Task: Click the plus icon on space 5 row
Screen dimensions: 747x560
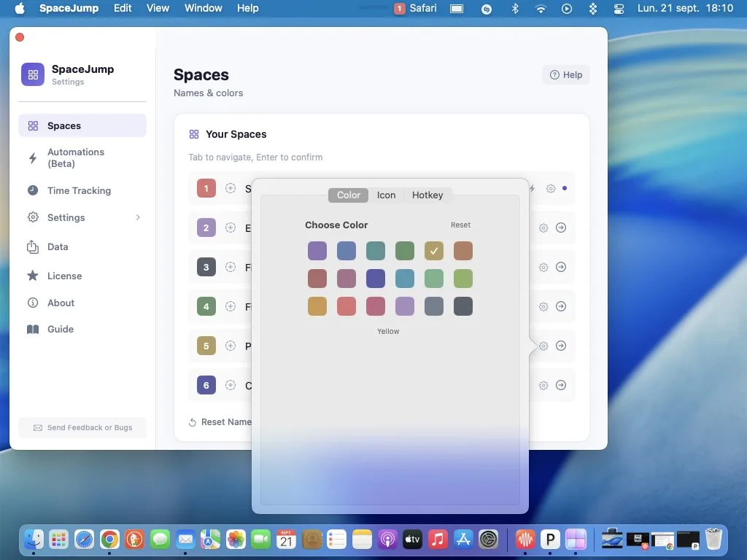Action: [x=231, y=346]
